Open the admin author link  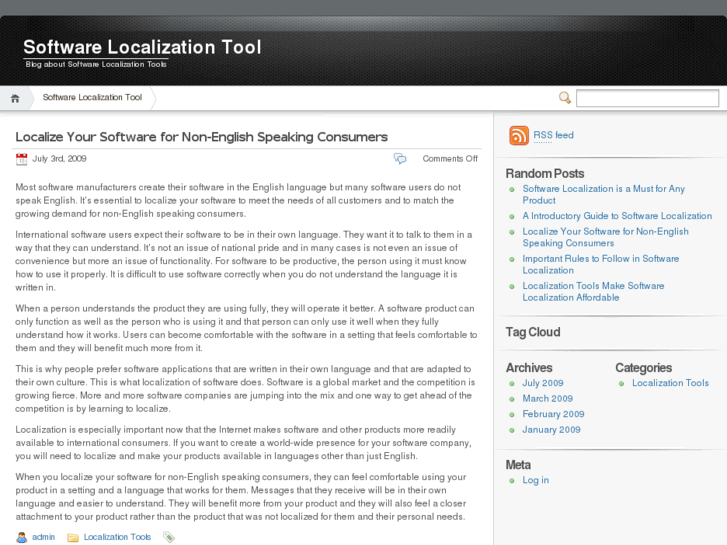(x=43, y=537)
